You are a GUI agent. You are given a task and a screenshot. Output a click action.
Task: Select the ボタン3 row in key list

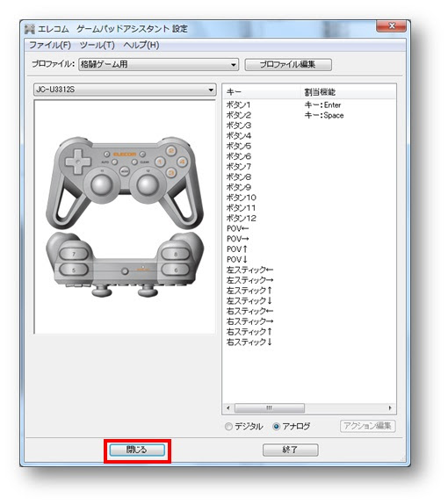(308, 126)
